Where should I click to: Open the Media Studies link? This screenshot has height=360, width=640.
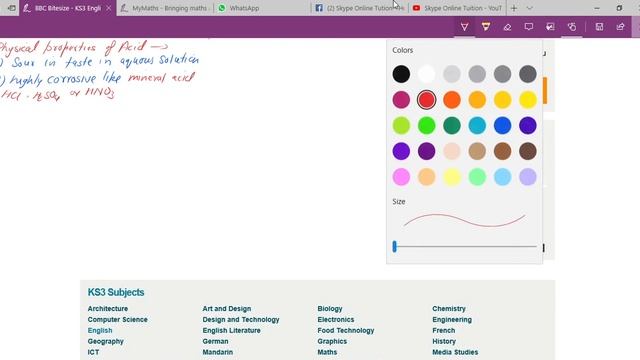coord(455,352)
